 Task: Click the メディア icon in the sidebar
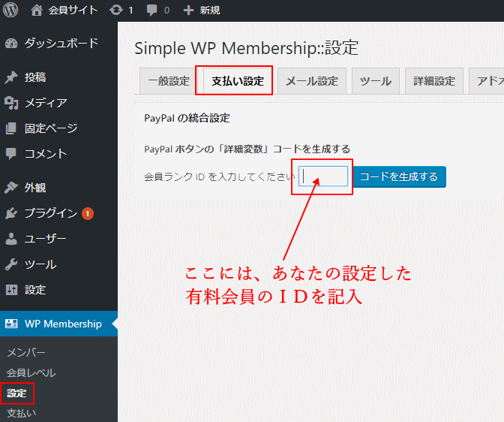(11, 103)
